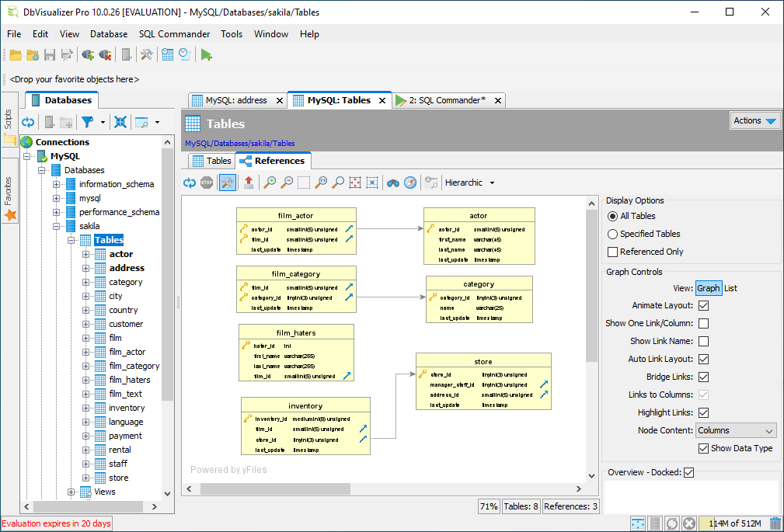Reload the references graph

(x=190, y=183)
